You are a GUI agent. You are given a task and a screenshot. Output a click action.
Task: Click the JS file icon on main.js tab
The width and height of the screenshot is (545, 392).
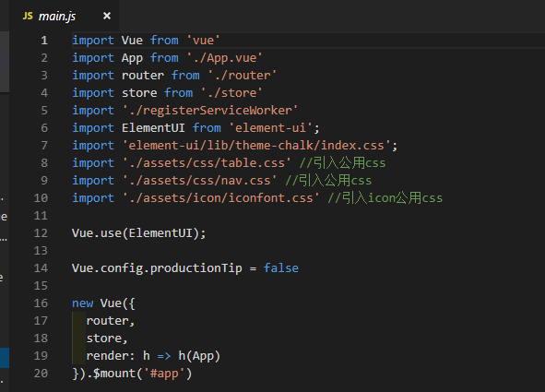[28, 16]
